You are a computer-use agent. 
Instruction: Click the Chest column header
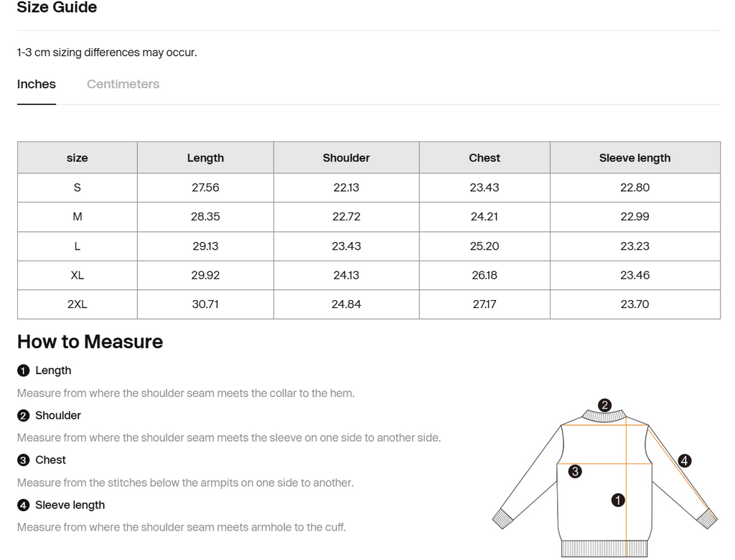pos(484,158)
